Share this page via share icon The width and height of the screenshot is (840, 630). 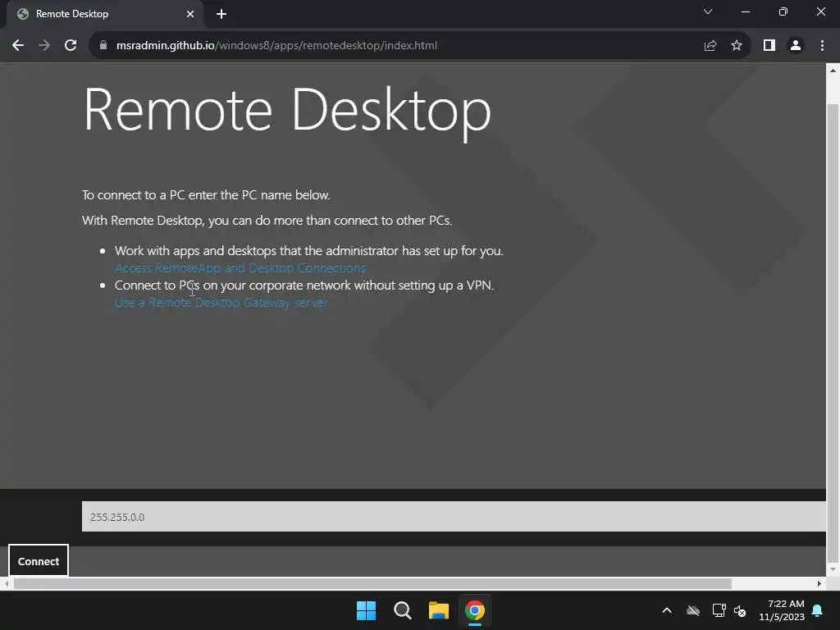click(710, 46)
